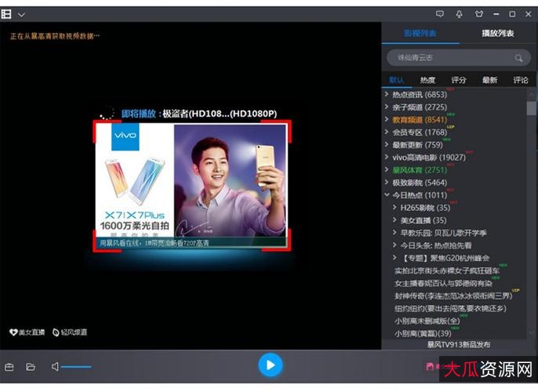Open 女主播春妮否认与郭德纲有染 video
The image size is (538, 392).
(443, 283)
